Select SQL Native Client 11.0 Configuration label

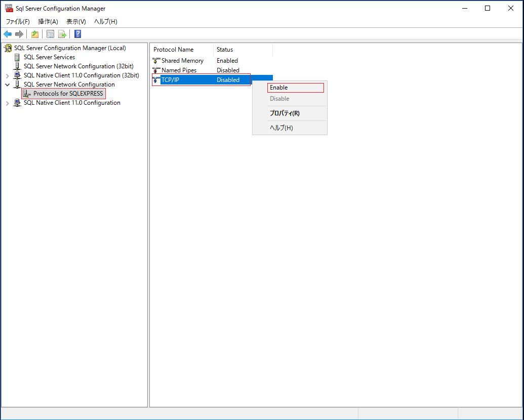pyautogui.click(x=72, y=103)
